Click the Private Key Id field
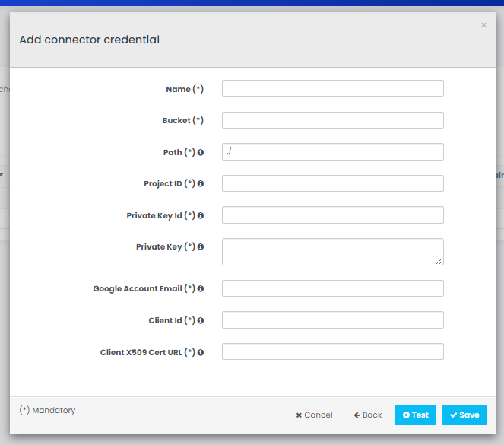 point(332,215)
